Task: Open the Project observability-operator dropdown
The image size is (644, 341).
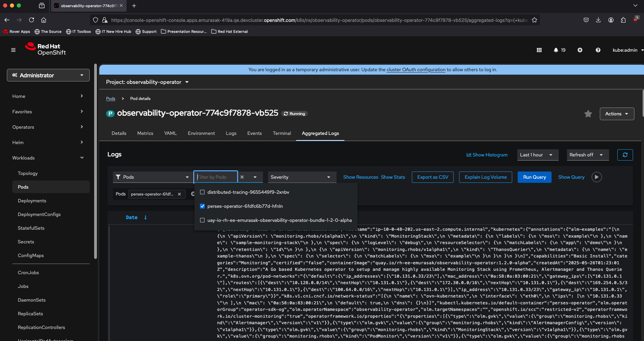Action: click(x=147, y=82)
